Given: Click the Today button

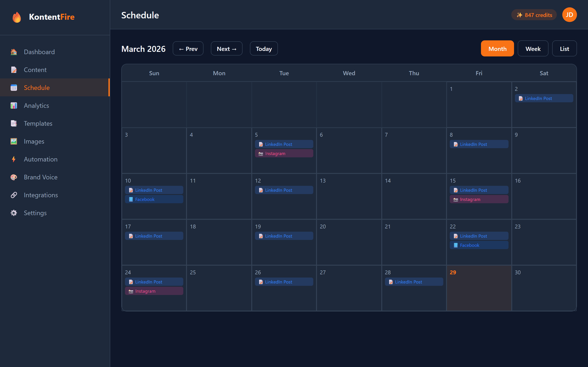Looking at the screenshot, I should 264,49.
